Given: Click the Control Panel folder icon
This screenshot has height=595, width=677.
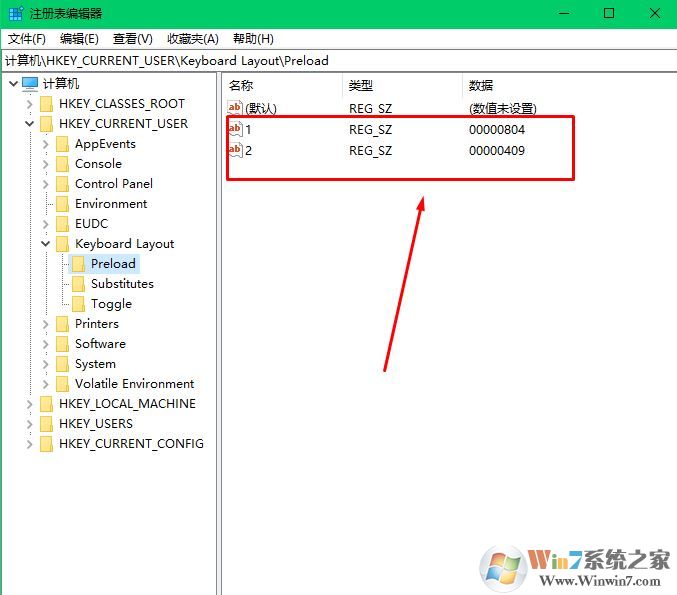Looking at the screenshot, I should pyautogui.click(x=63, y=184).
